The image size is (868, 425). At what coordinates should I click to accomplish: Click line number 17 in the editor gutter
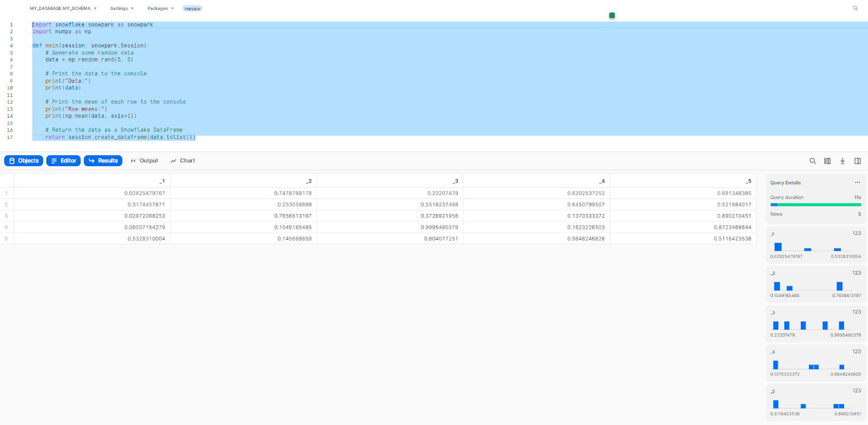tap(10, 137)
